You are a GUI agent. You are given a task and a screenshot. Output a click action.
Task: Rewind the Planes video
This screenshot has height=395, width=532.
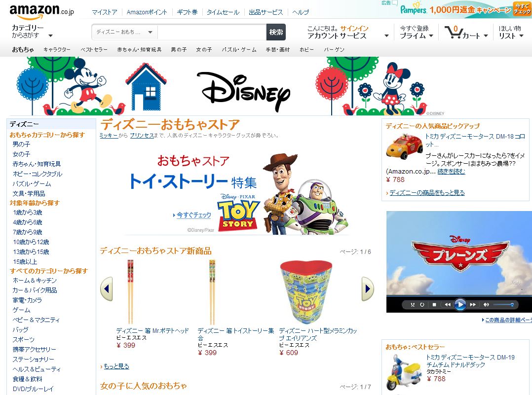click(448, 304)
